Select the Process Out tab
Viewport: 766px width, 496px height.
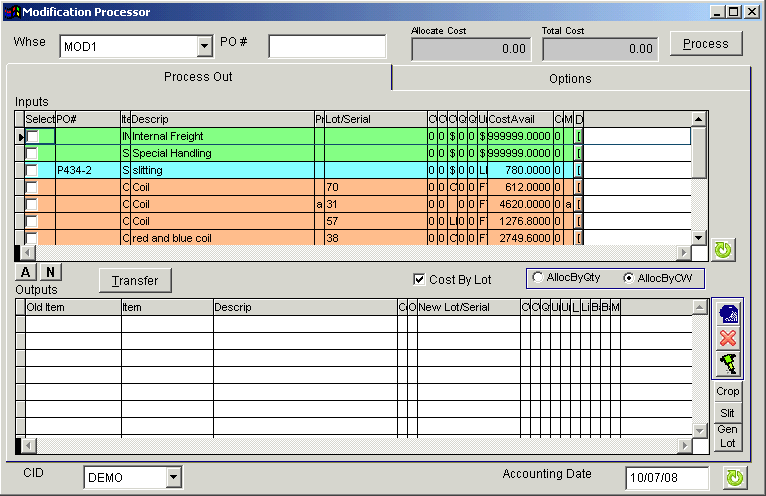tap(198, 77)
